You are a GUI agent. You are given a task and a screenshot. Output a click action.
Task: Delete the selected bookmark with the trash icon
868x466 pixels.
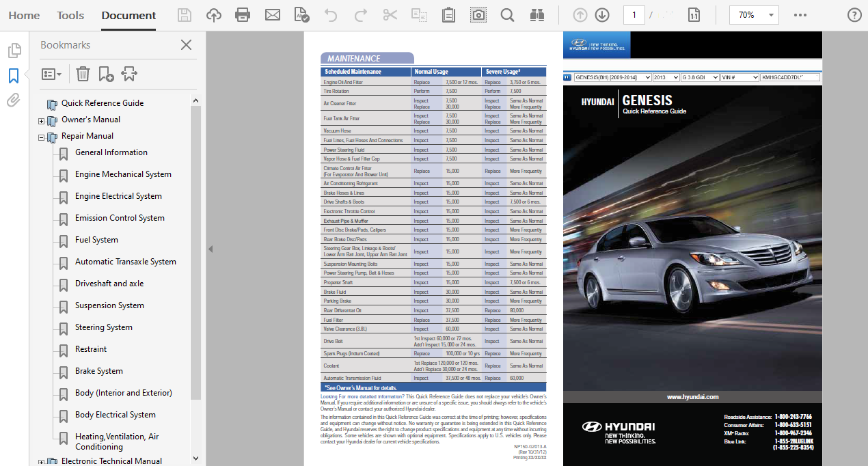(x=83, y=74)
